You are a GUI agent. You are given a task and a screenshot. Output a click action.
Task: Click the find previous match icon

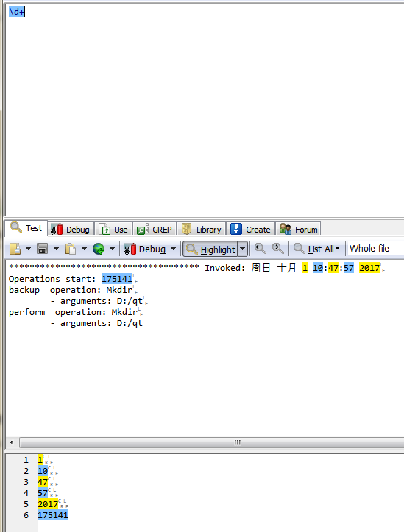(x=261, y=249)
